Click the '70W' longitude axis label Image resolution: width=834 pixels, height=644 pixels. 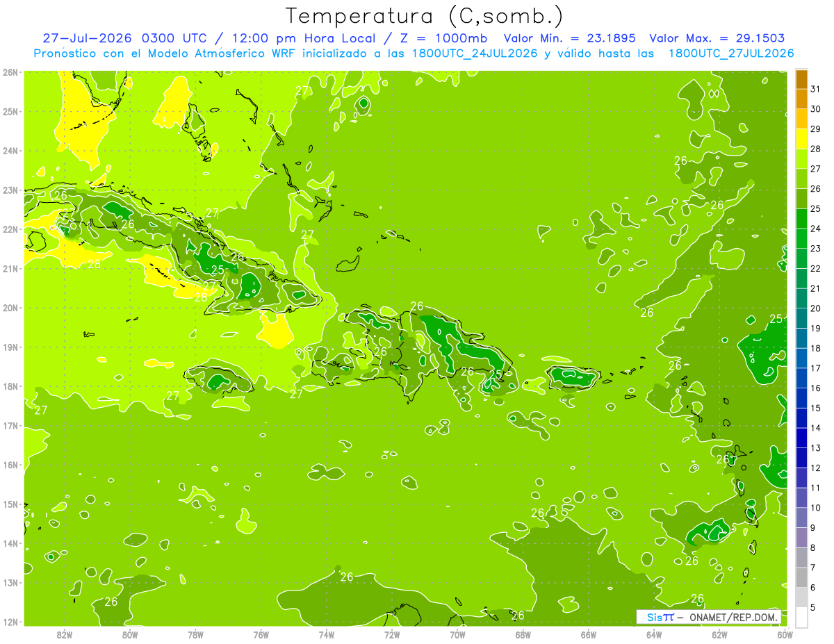click(457, 634)
